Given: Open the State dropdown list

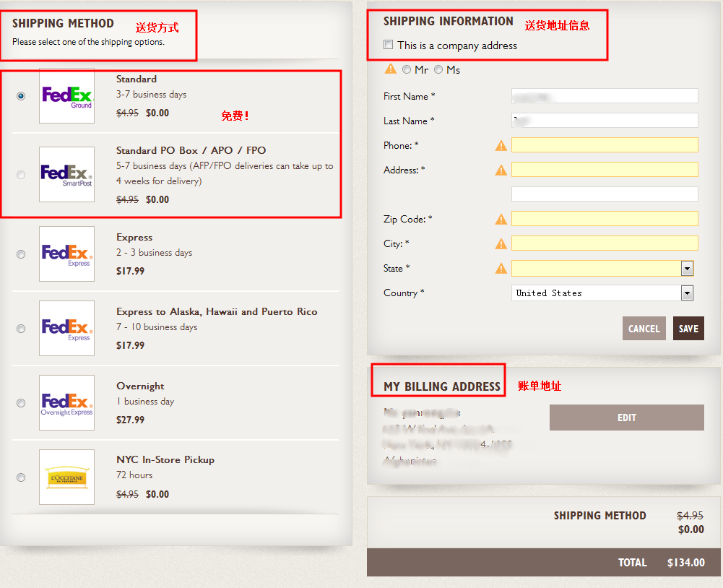Looking at the screenshot, I should [x=687, y=269].
